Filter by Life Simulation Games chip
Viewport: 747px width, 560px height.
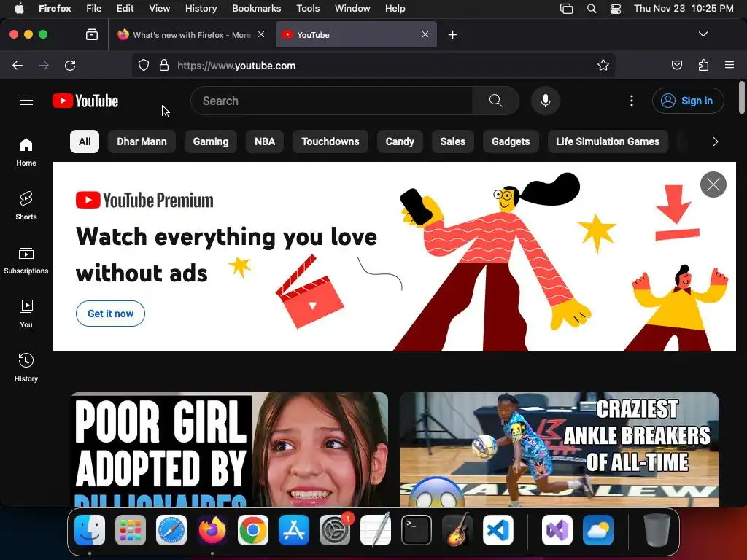[608, 141]
